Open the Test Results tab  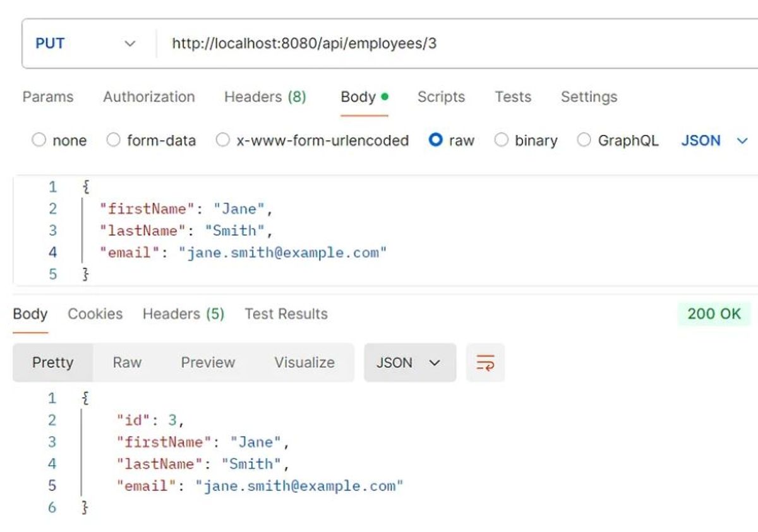coord(286,314)
